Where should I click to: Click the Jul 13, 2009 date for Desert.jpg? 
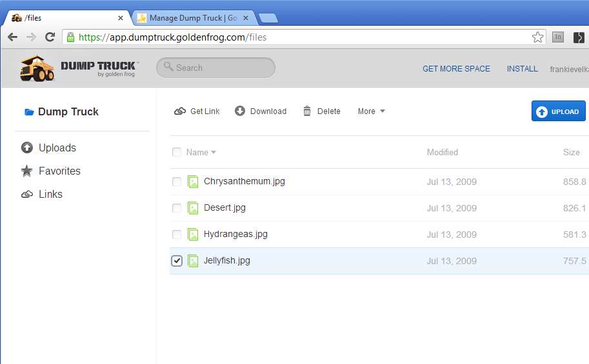[452, 208]
